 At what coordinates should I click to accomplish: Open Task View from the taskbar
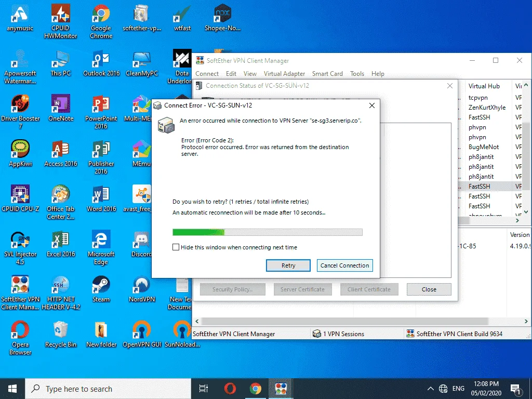coord(204,389)
